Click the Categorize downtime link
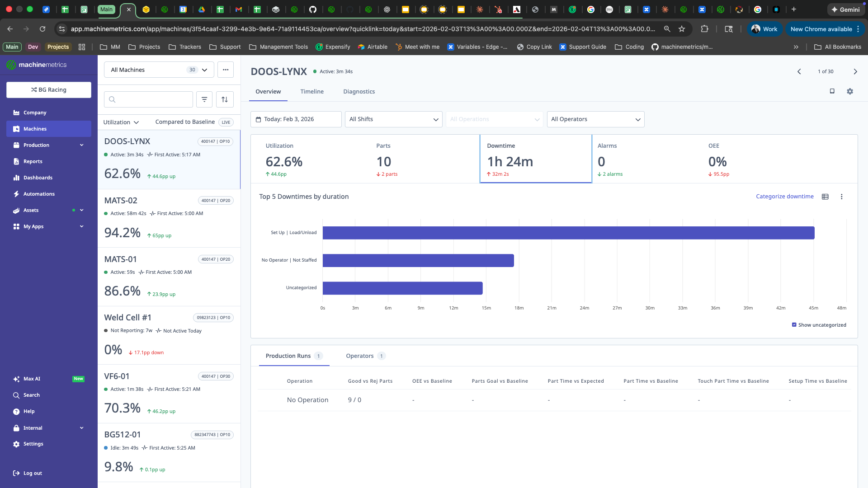 784,197
